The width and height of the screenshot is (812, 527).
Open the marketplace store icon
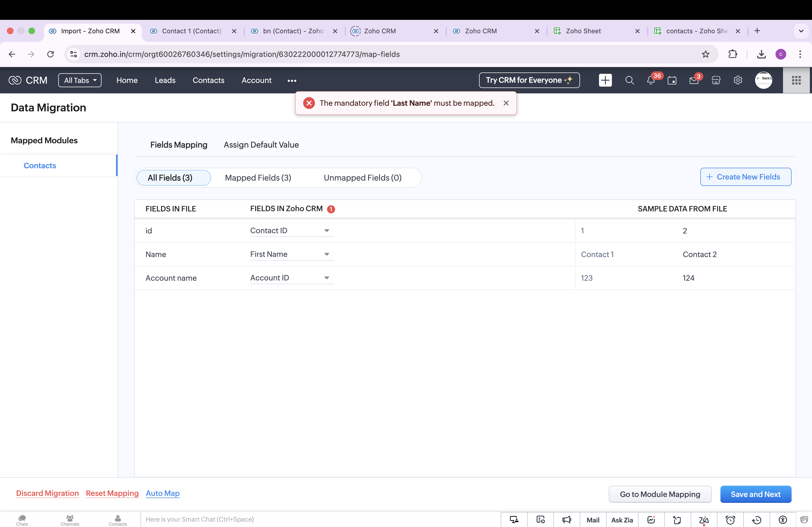point(716,80)
